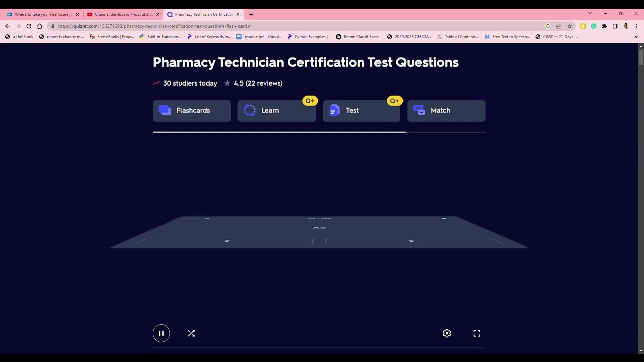Click the quizlet.com address bar
This screenshot has height=362, width=644.
[x=297, y=26]
